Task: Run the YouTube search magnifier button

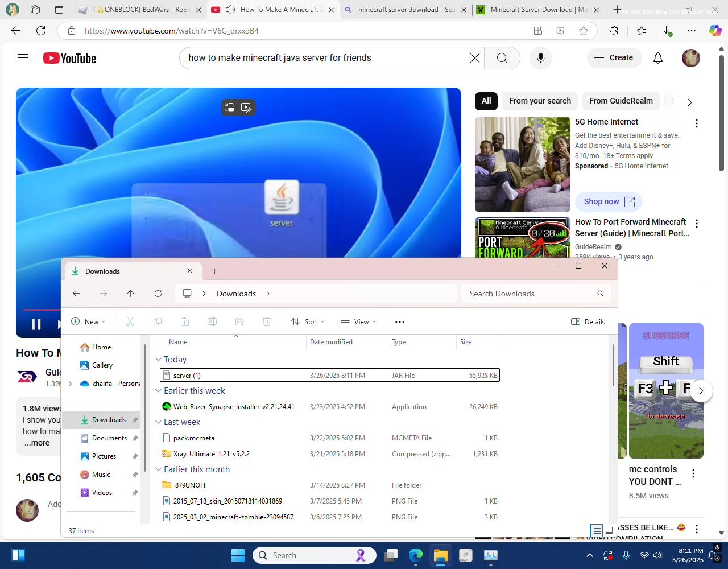Action: pos(502,58)
